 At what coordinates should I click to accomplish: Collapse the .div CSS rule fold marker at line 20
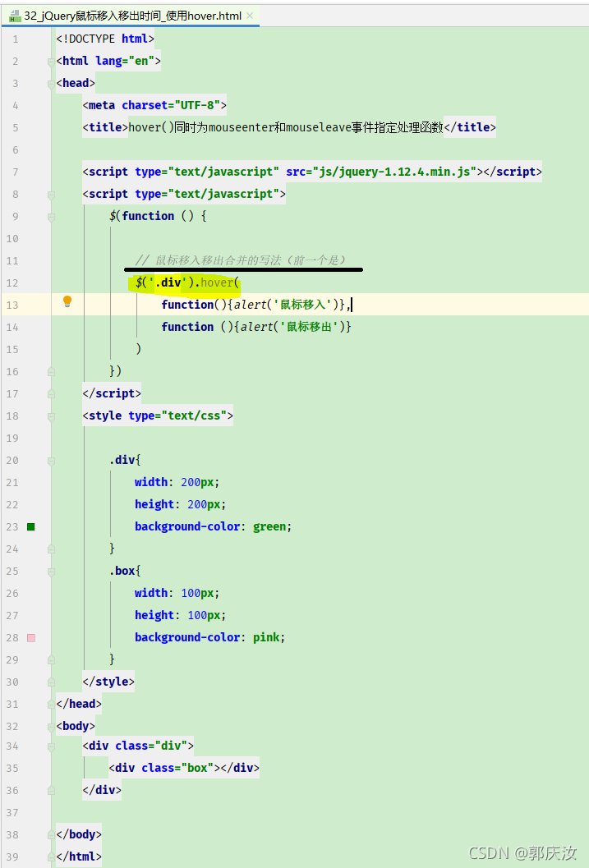pyautogui.click(x=51, y=461)
